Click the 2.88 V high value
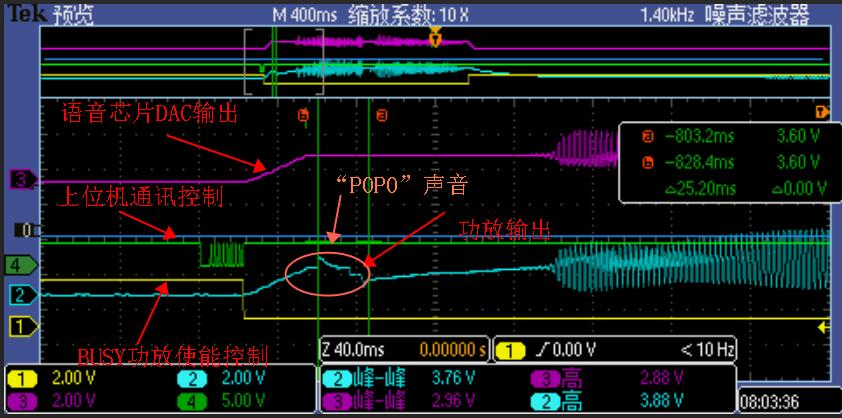842x418 pixels. pyautogui.click(x=662, y=379)
